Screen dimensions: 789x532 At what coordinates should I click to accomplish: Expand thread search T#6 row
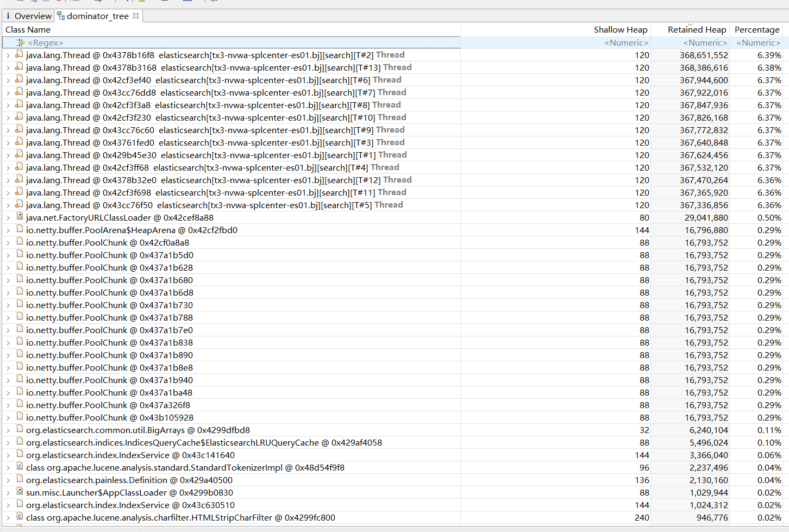[x=8, y=80]
